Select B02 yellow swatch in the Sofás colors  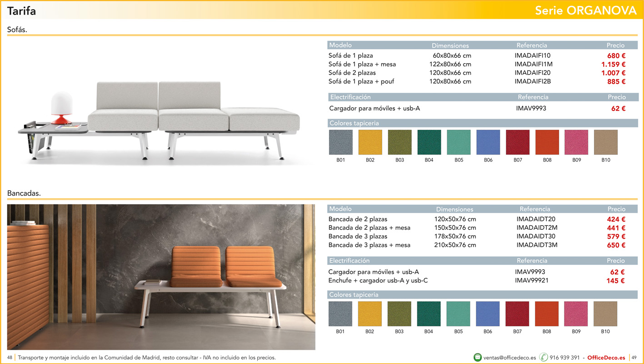pyautogui.click(x=370, y=142)
